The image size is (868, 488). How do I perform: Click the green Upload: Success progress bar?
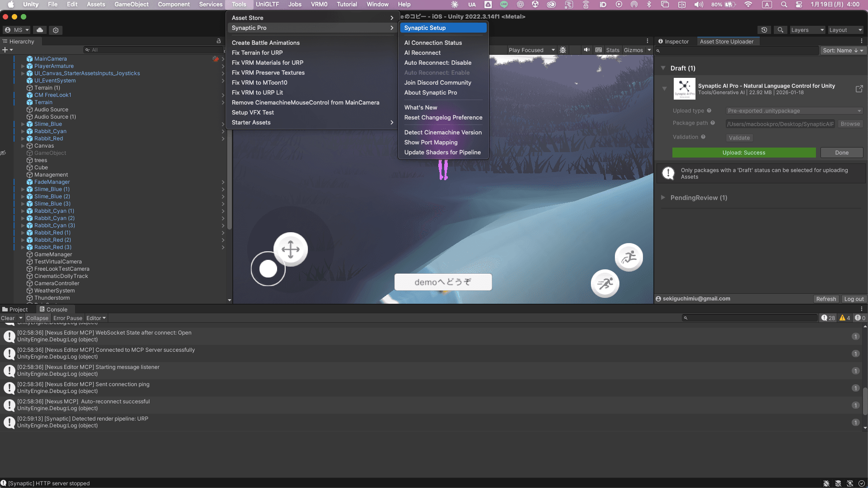click(744, 153)
